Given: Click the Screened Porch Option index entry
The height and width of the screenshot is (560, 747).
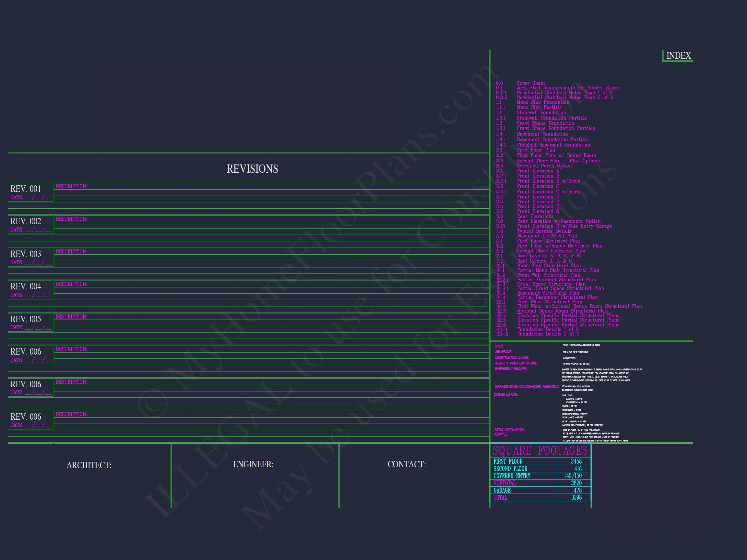Looking at the screenshot, I should [544, 166].
